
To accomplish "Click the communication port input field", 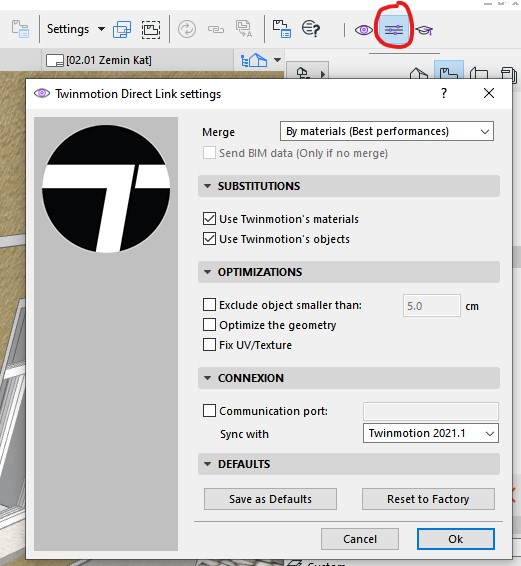I will (431, 411).
